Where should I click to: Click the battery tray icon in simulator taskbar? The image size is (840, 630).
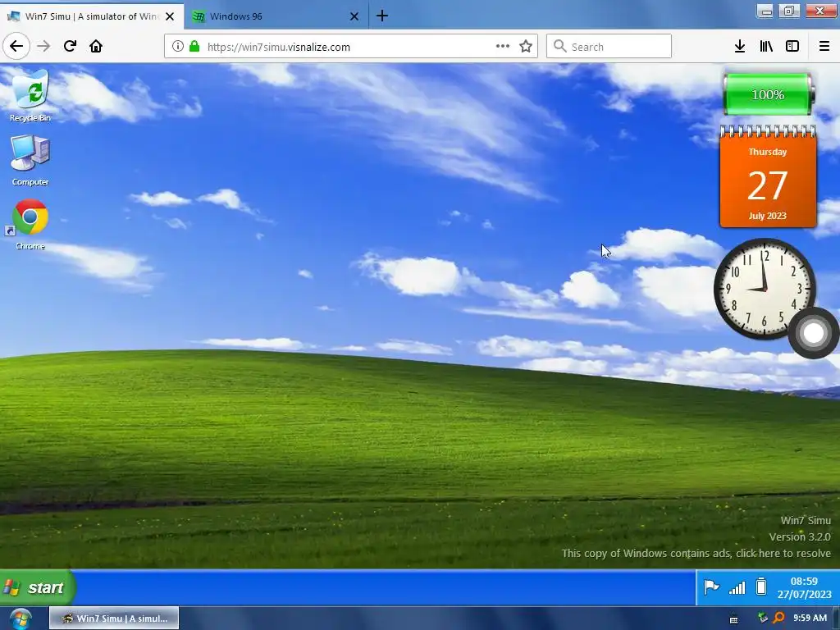[x=761, y=587]
